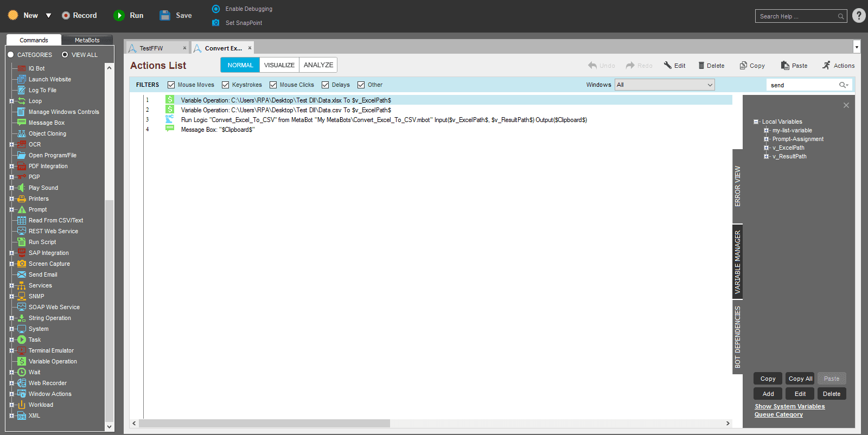Select the Screen Capture command icon
868x435 pixels.
[x=22, y=264]
